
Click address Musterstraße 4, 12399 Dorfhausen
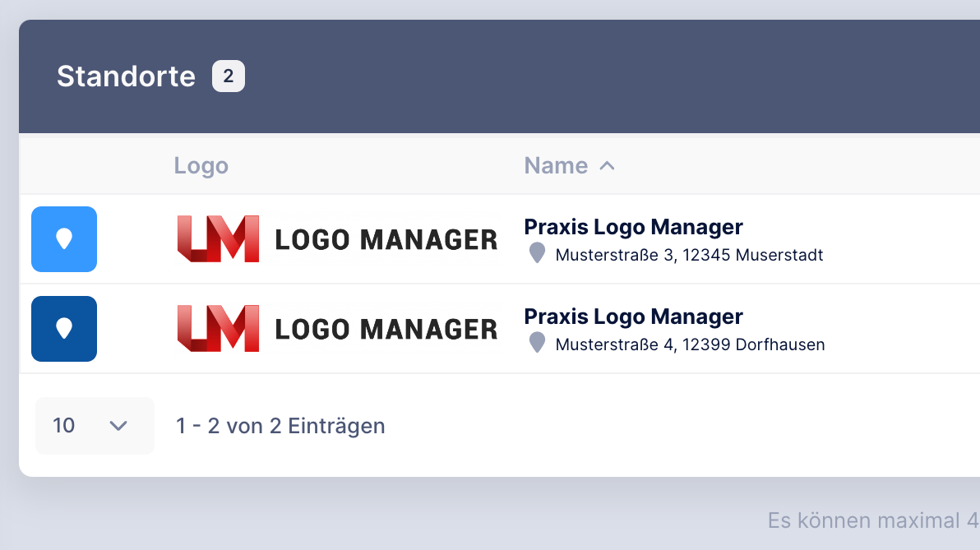click(x=690, y=344)
